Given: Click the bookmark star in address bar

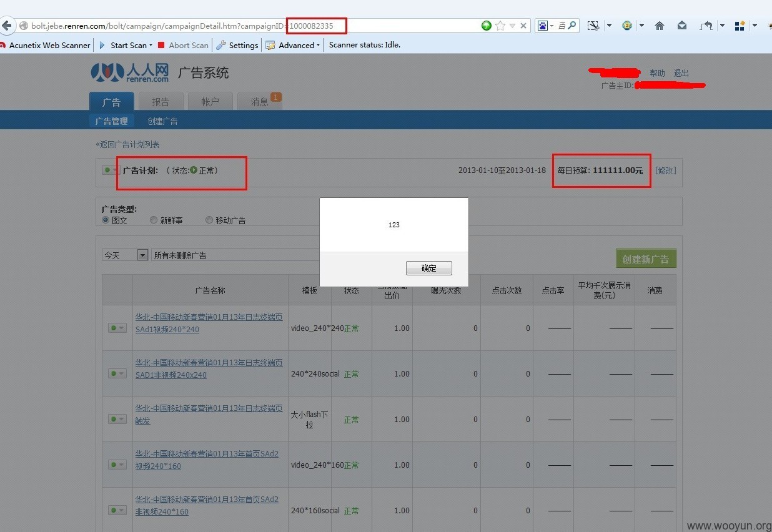Looking at the screenshot, I should click(x=500, y=26).
